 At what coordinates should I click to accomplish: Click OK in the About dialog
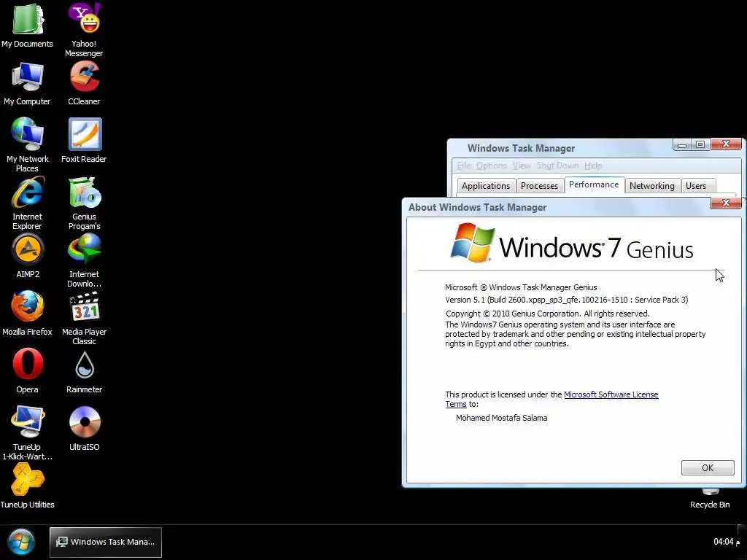coord(708,467)
